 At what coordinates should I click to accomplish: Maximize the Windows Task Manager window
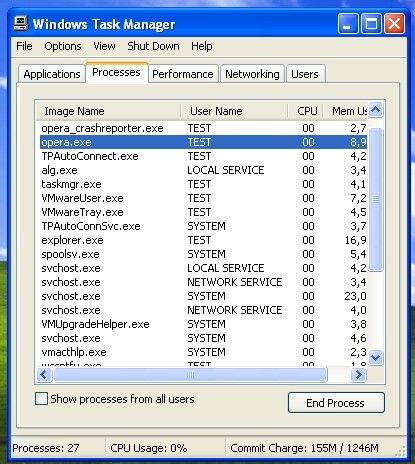371,24
